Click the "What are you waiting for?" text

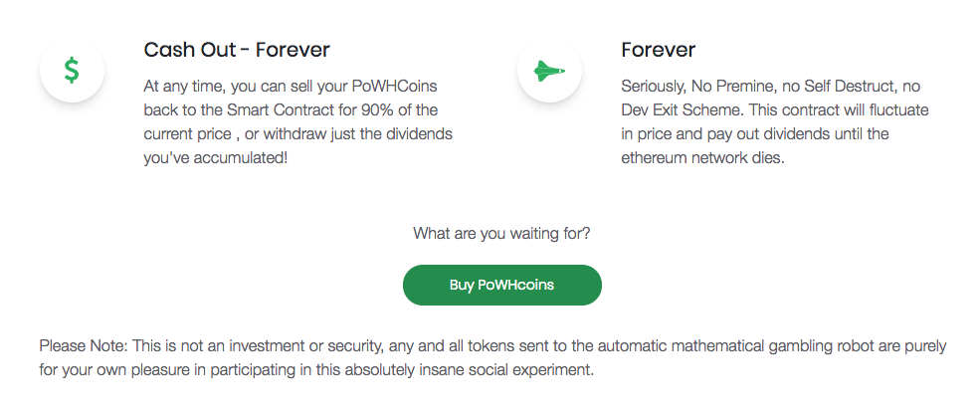coord(501,234)
